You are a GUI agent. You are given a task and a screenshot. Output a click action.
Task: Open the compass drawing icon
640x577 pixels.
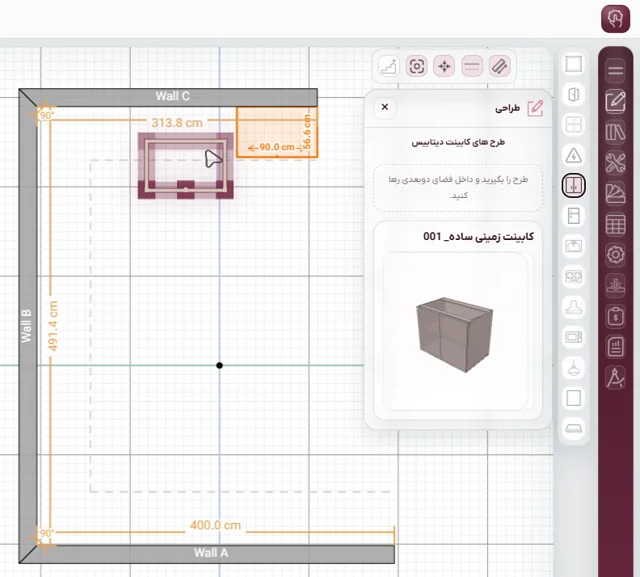click(x=615, y=378)
